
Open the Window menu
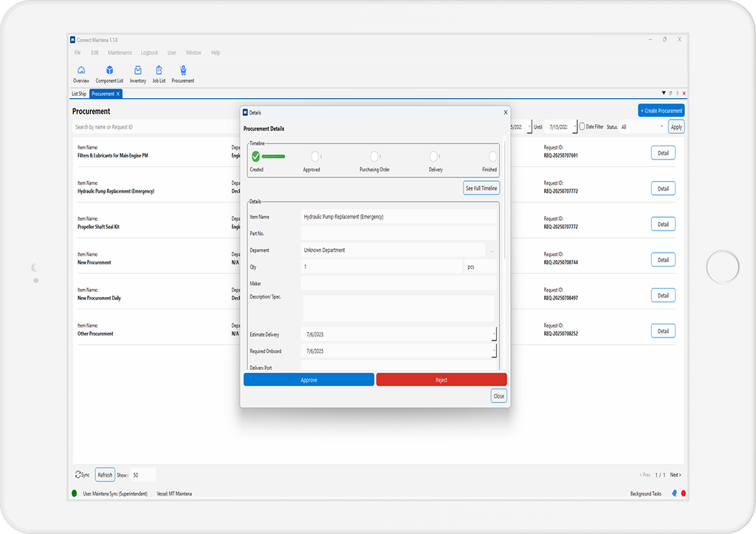tap(193, 52)
